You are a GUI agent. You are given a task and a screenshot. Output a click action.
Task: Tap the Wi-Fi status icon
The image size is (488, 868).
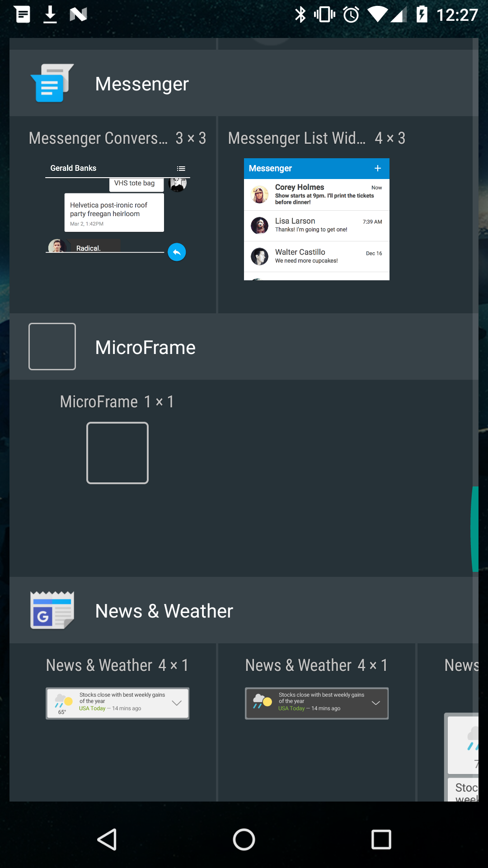[377, 14]
